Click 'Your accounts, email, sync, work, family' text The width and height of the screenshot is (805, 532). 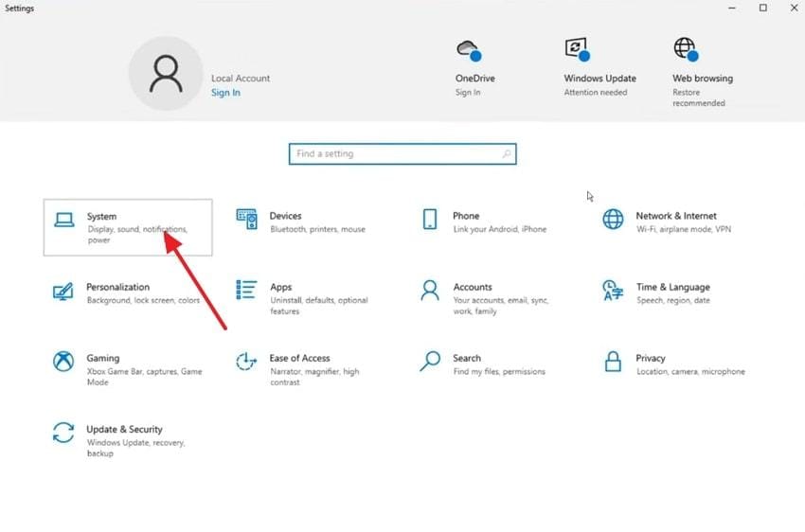[501, 306]
